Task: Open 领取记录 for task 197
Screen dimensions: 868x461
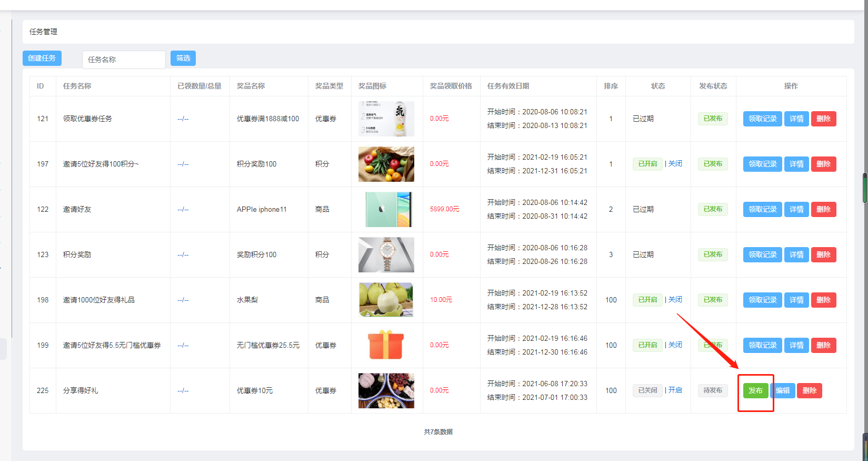Action: pyautogui.click(x=763, y=164)
